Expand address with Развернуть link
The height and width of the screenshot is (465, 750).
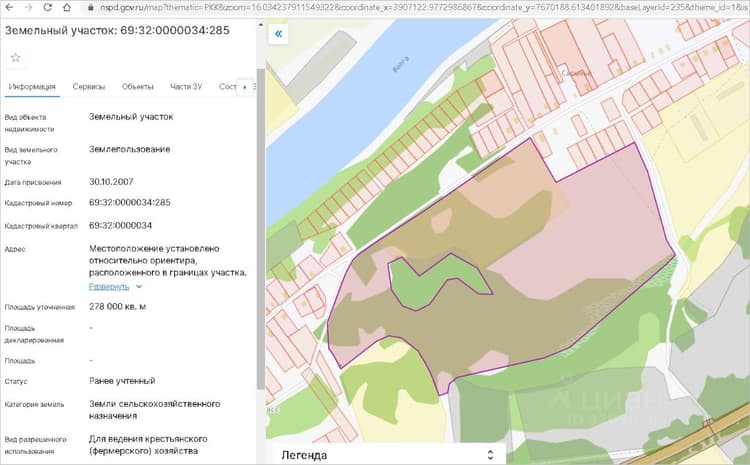click(x=109, y=287)
